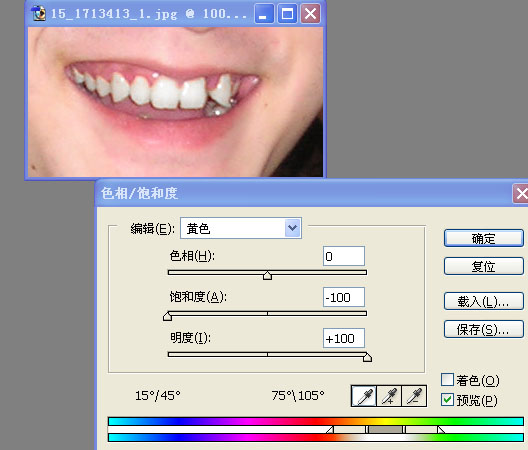Select the subtract-from-sample eyedropper
Viewport: 528px width, 450px height.
click(x=414, y=396)
